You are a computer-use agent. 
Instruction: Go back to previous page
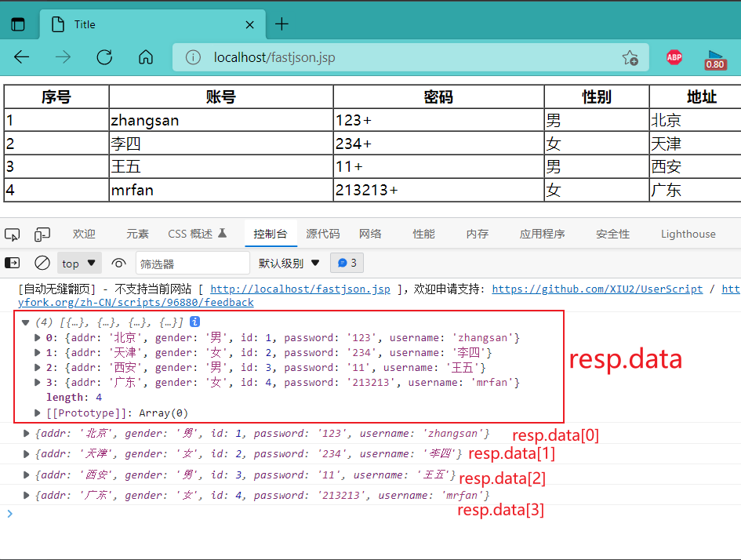22,57
